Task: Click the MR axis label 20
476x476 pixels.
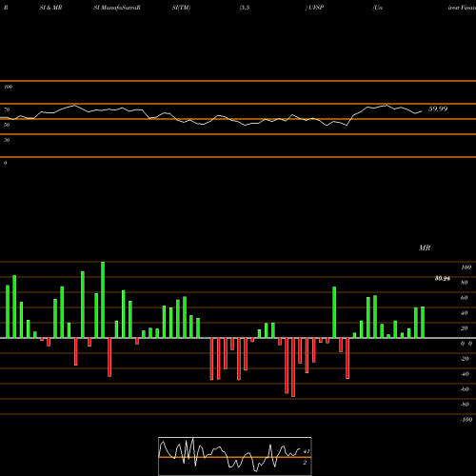Action: click(x=465, y=328)
